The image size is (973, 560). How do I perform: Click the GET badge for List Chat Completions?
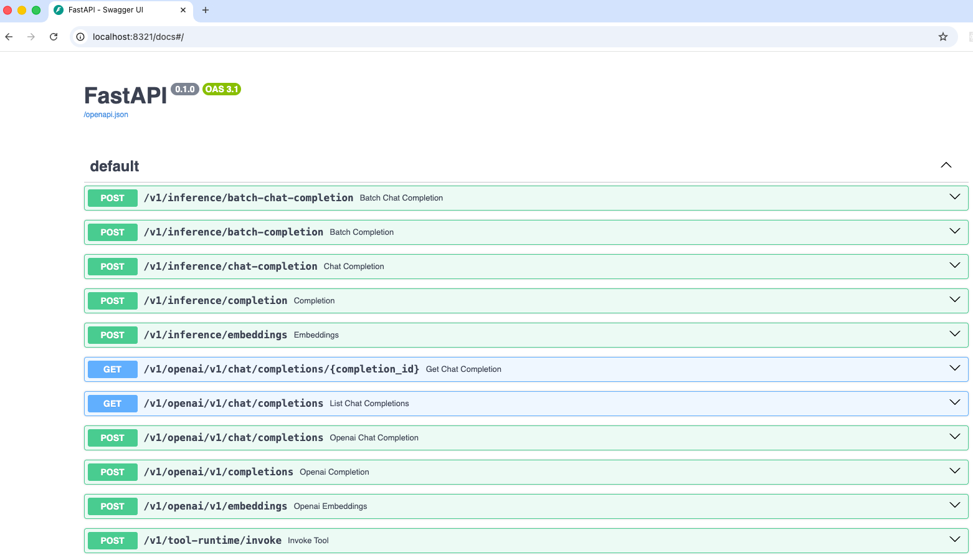112,404
